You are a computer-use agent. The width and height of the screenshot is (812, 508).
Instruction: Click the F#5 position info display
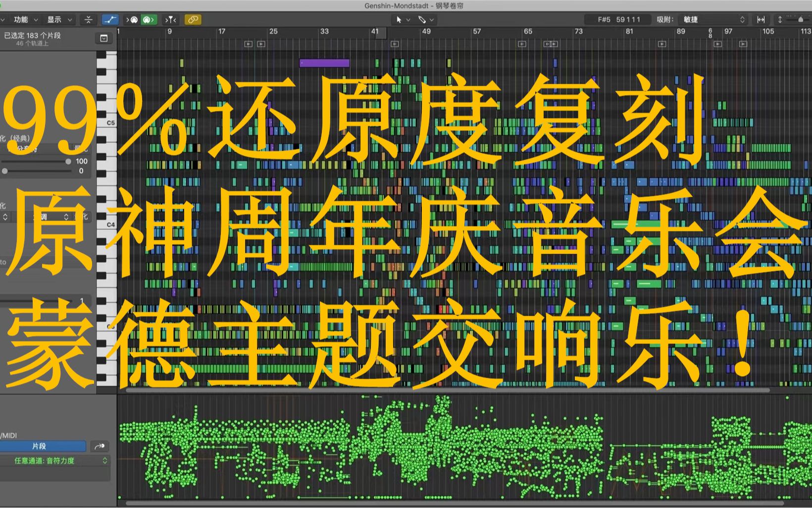(618, 20)
